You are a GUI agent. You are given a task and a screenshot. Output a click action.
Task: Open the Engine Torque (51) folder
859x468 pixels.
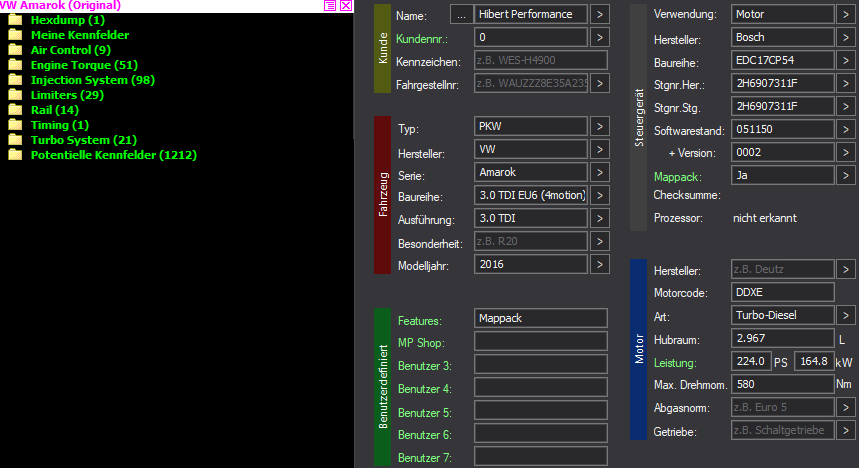click(x=84, y=65)
